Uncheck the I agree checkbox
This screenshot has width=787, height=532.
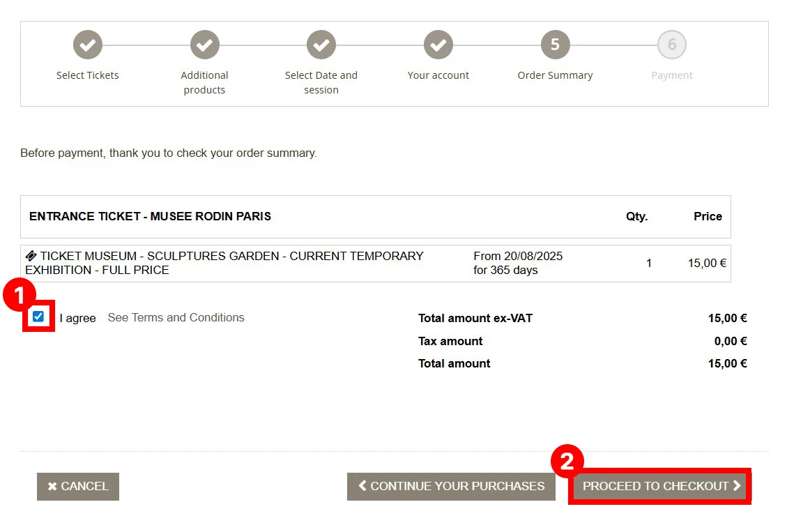pyautogui.click(x=38, y=317)
